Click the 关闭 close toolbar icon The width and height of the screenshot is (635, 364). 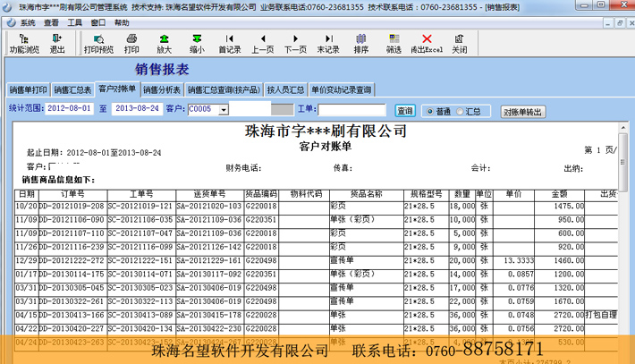click(x=459, y=44)
